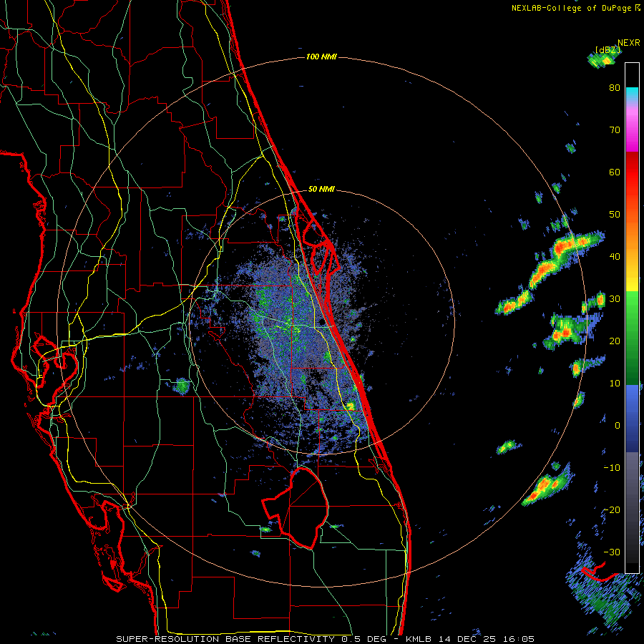Click the 0 value on the dBZ scale
Screen dimensions: 644x644
tap(618, 426)
